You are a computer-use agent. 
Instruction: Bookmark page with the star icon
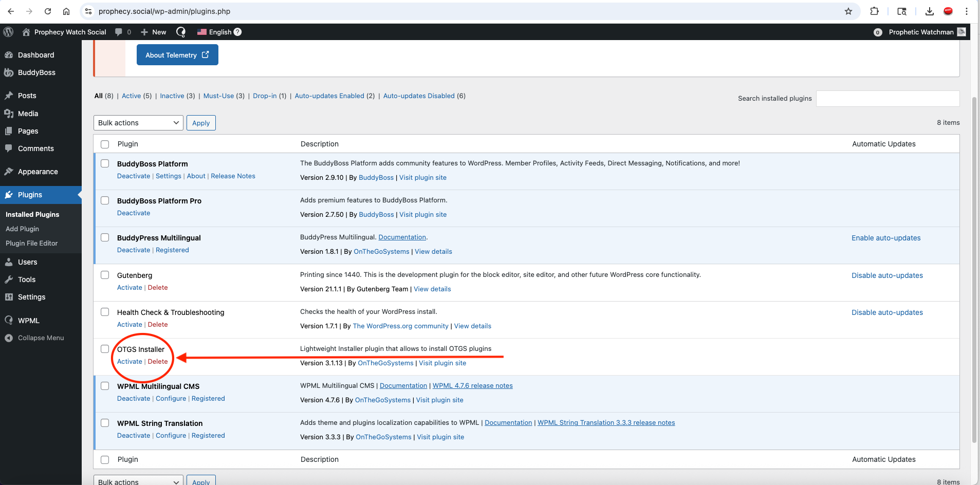point(848,11)
